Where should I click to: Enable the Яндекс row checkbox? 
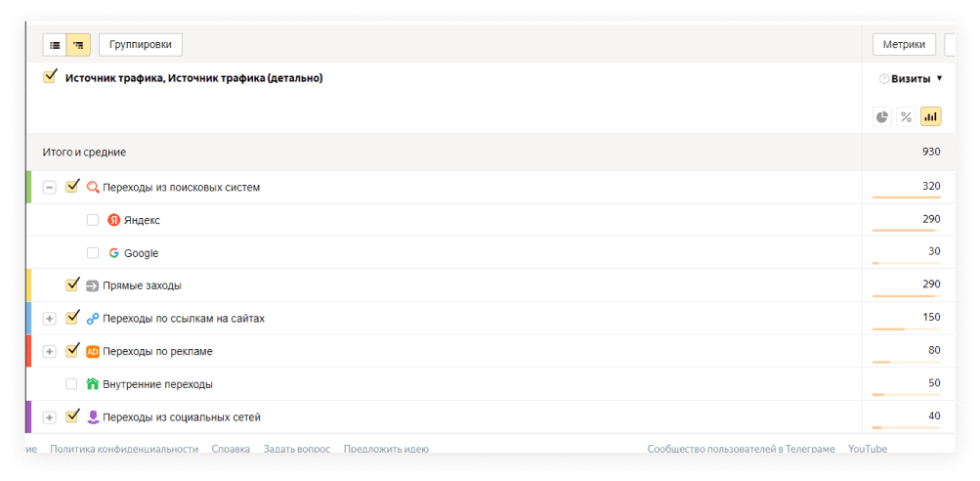[x=93, y=220]
